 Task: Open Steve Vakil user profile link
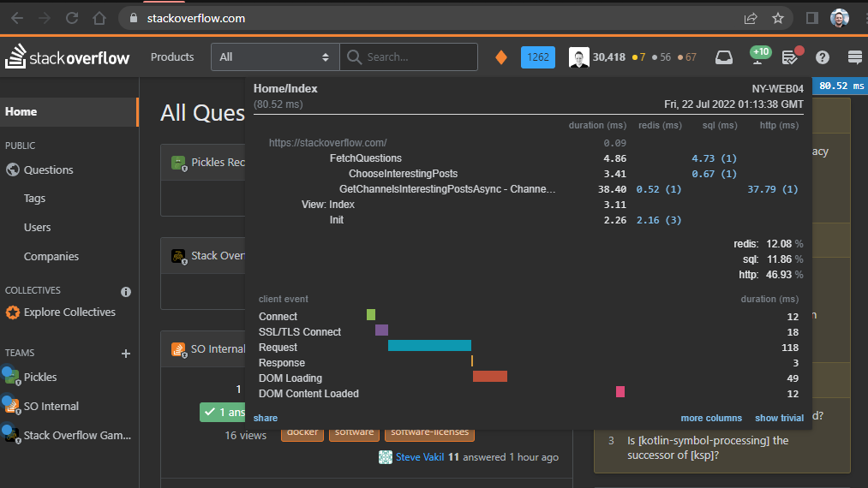(420, 457)
